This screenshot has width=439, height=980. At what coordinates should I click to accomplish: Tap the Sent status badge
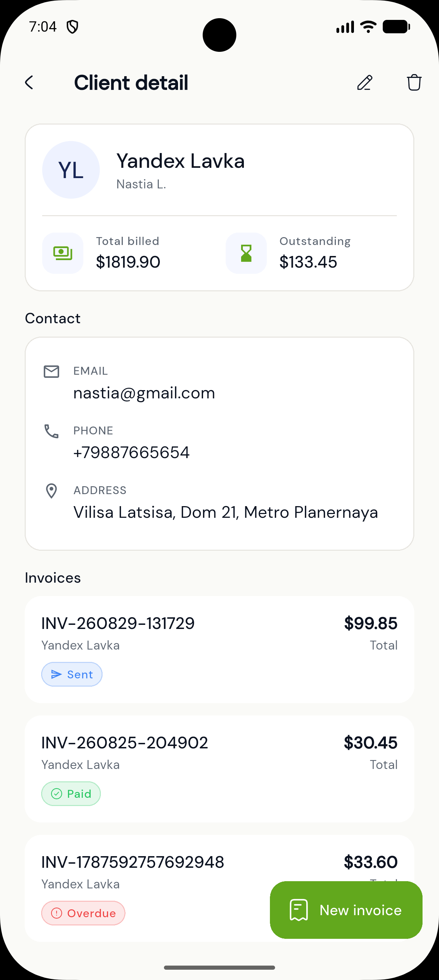pyautogui.click(x=72, y=675)
